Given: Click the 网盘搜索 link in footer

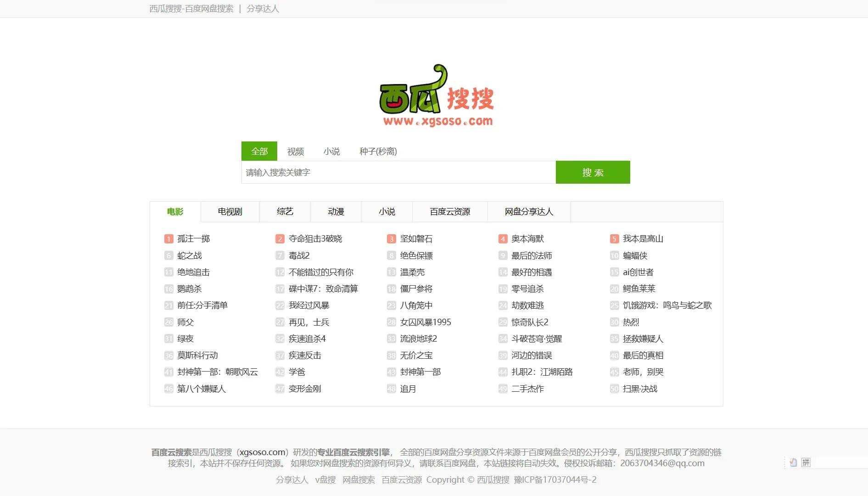Looking at the screenshot, I should (x=359, y=479).
